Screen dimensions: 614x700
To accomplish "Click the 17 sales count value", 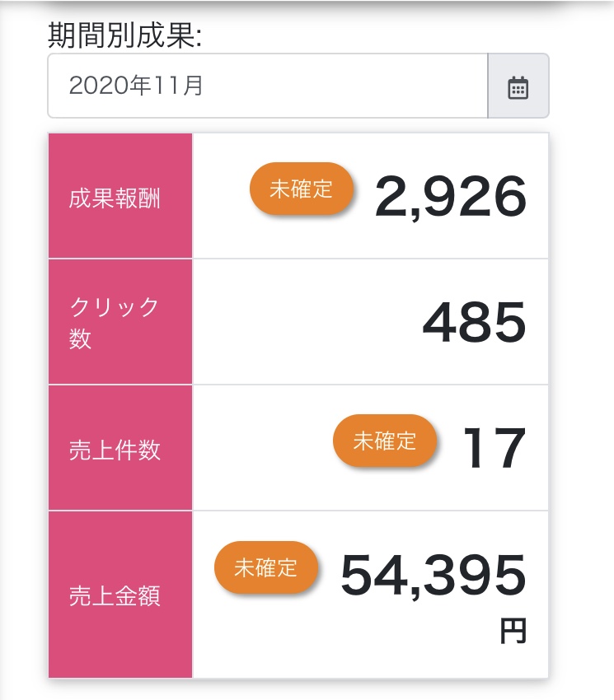I will click(494, 448).
